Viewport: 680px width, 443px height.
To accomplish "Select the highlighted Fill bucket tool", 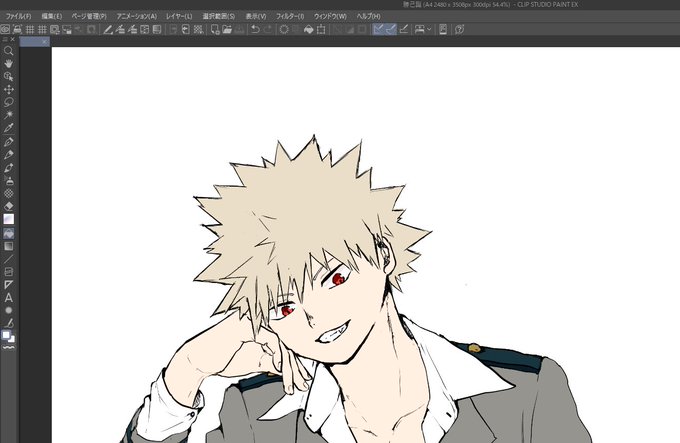I will pos(8,233).
